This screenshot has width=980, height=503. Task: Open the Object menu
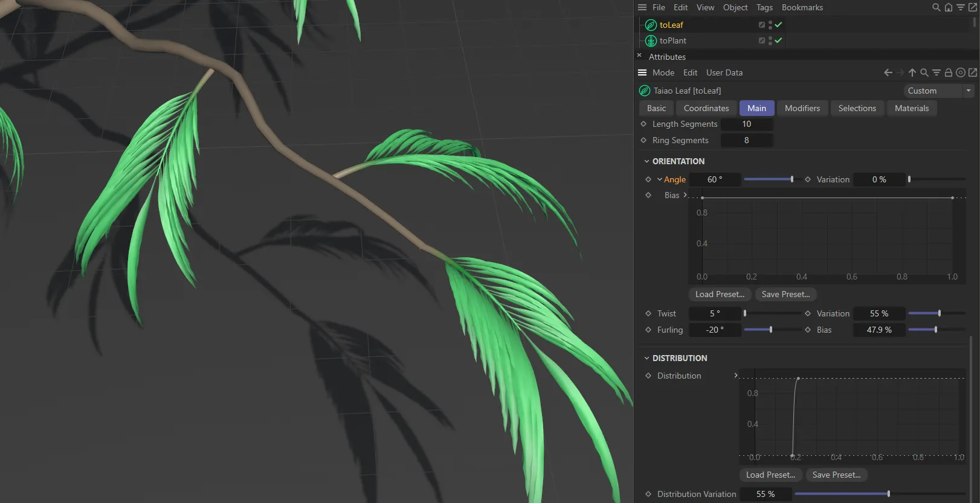tap(735, 7)
